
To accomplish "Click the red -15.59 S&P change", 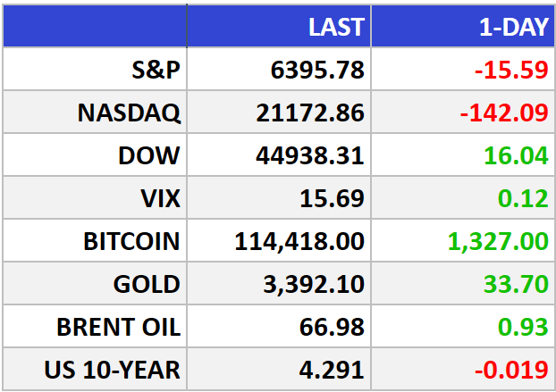I will (511, 70).
